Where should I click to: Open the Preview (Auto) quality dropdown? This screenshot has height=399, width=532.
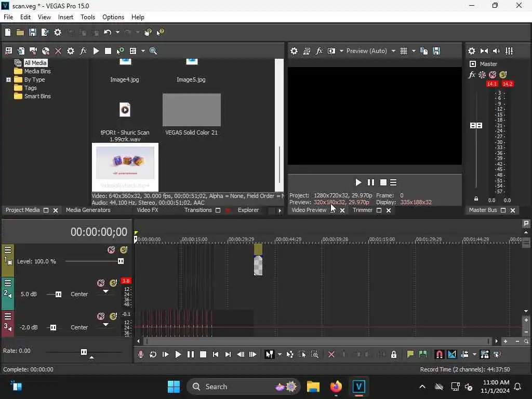click(x=370, y=51)
